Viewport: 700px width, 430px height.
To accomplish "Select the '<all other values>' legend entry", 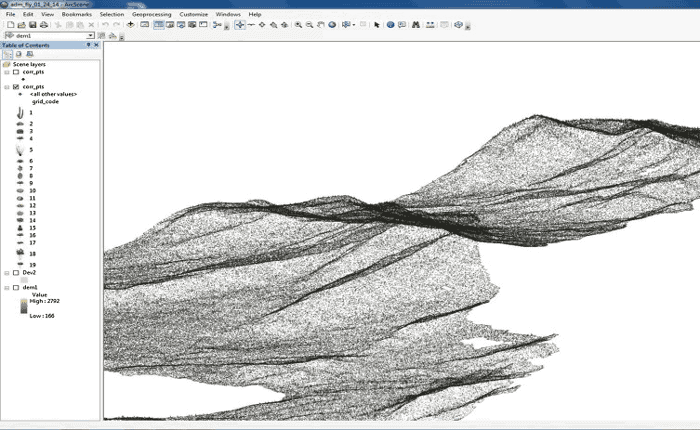I will click(53, 94).
